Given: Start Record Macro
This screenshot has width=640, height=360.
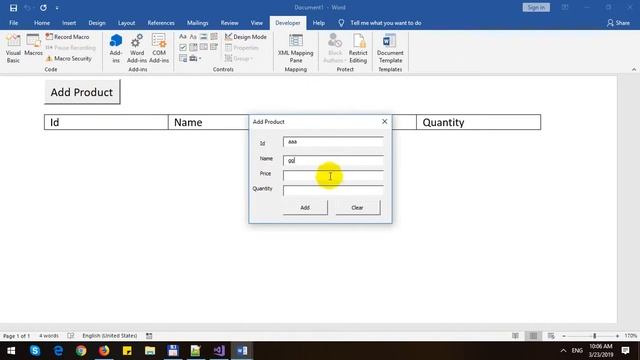Looking at the screenshot, I should (67, 37).
